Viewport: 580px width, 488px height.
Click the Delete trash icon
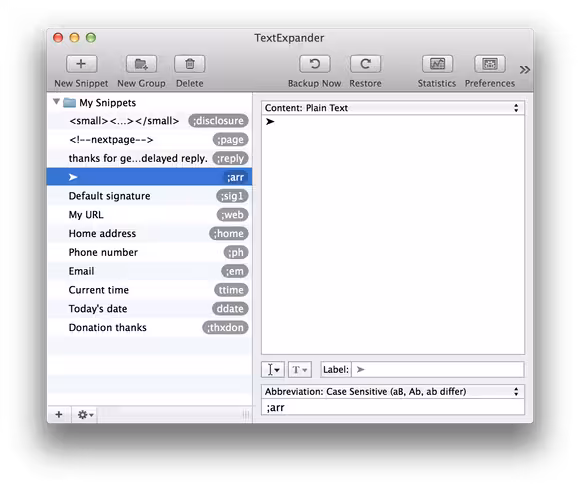[x=189, y=64]
